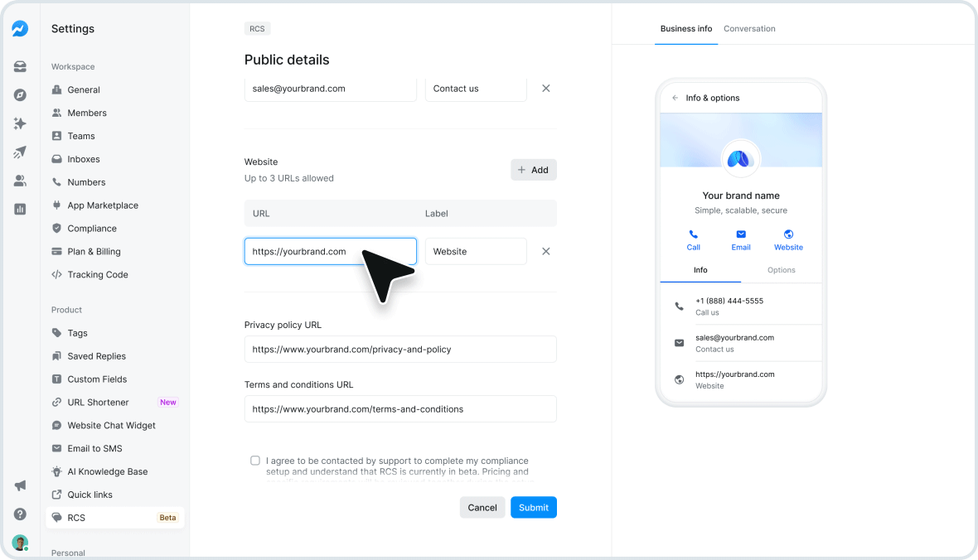This screenshot has height=560, width=978.
Task: Select the Website action on the brand preview
Action: coord(788,240)
